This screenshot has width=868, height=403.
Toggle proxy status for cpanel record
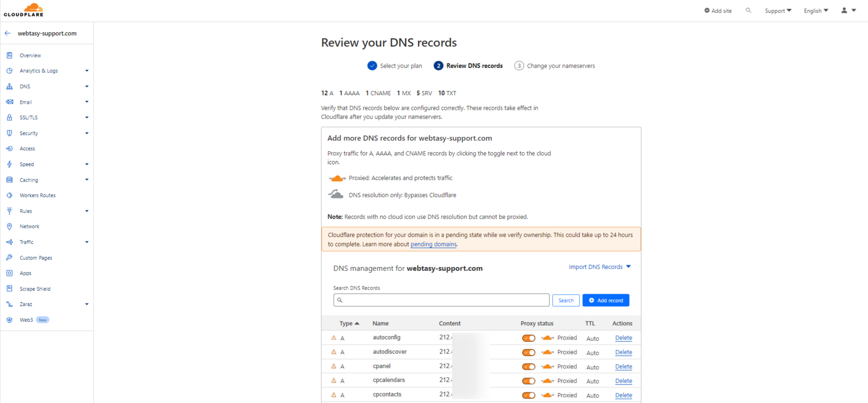(529, 367)
